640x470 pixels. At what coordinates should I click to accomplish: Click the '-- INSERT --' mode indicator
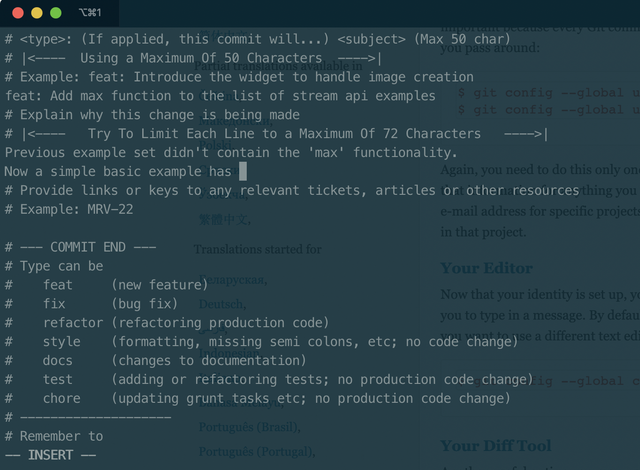click(50, 455)
